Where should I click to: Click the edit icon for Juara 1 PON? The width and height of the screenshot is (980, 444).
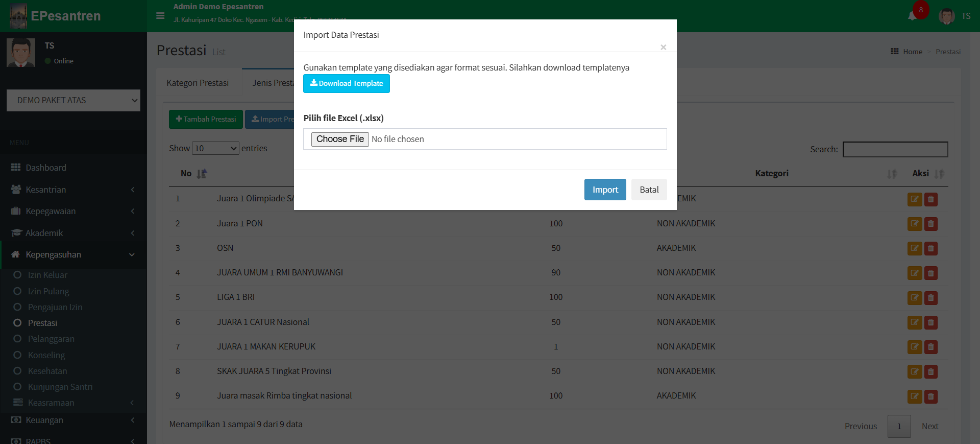click(x=914, y=224)
